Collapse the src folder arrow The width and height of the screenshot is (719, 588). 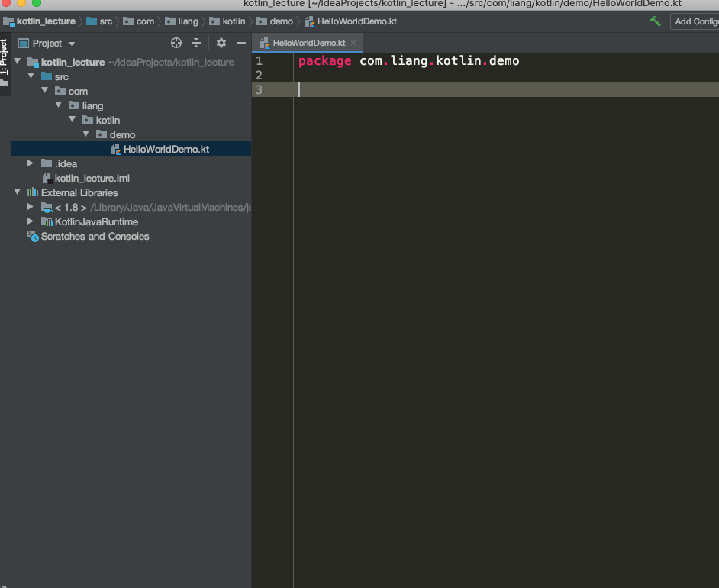[31, 76]
